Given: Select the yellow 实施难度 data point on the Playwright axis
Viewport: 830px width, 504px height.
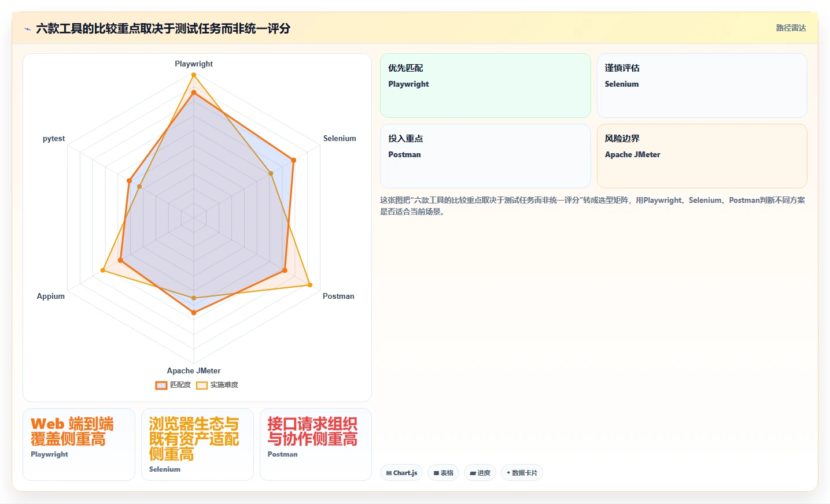Looking at the screenshot, I should click(x=194, y=75).
